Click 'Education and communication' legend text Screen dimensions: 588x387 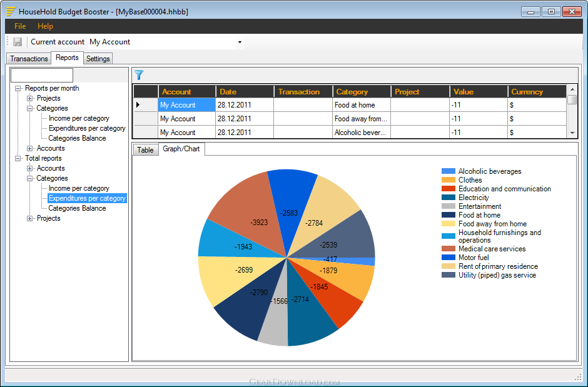[505, 189]
